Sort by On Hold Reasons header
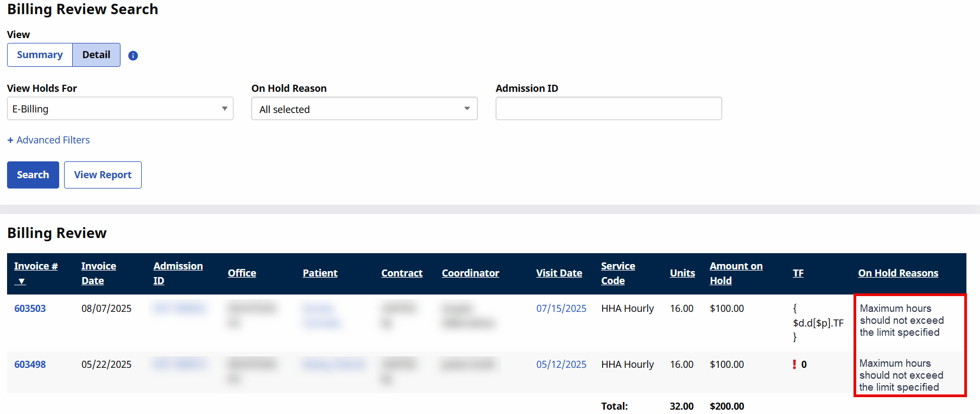The image size is (980, 414). tap(897, 273)
